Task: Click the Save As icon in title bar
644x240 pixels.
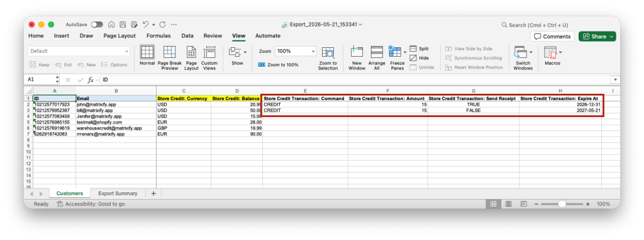Action: (134, 25)
